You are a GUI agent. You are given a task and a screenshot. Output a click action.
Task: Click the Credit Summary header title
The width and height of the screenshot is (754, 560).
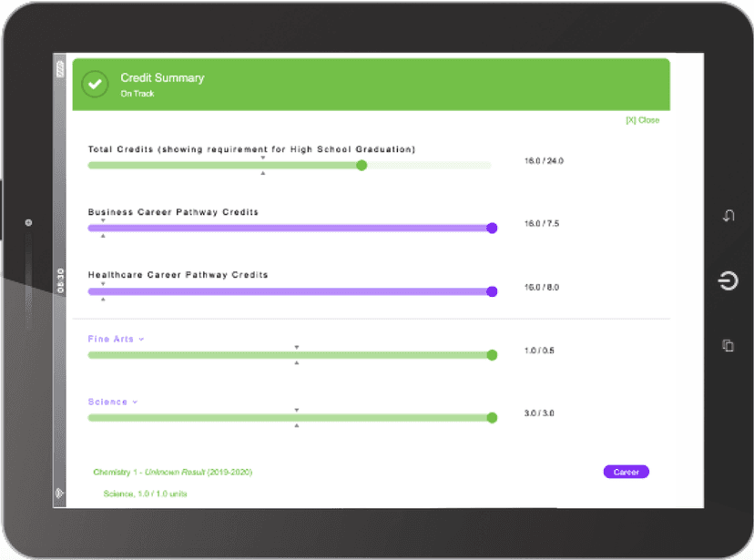[x=162, y=78]
